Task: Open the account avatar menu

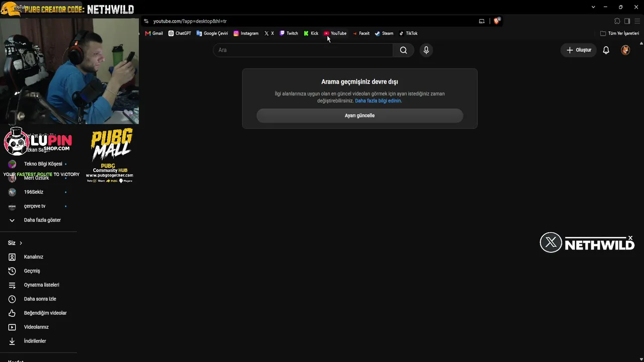Action: pos(625,50)
